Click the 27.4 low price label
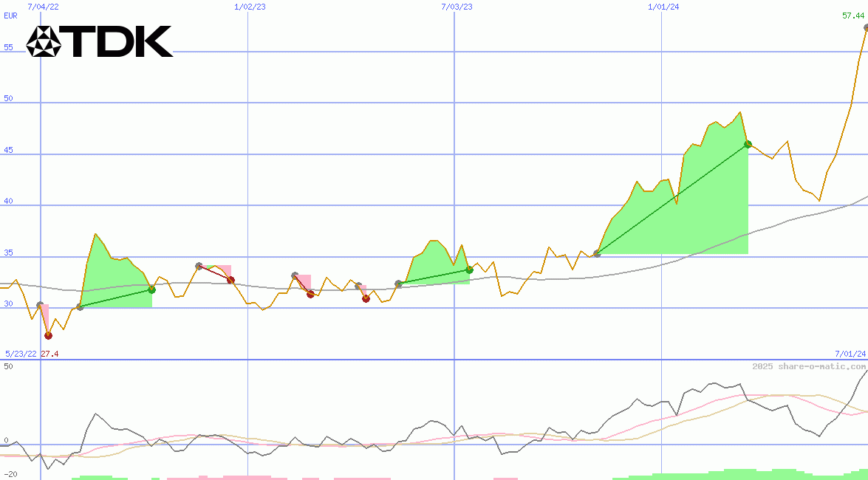Viewport: 868px width, 480px height. coord(49,354)
